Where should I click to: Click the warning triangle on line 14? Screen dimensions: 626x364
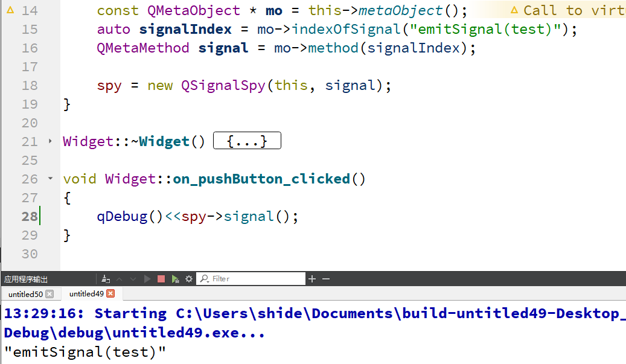click(10, 10)
